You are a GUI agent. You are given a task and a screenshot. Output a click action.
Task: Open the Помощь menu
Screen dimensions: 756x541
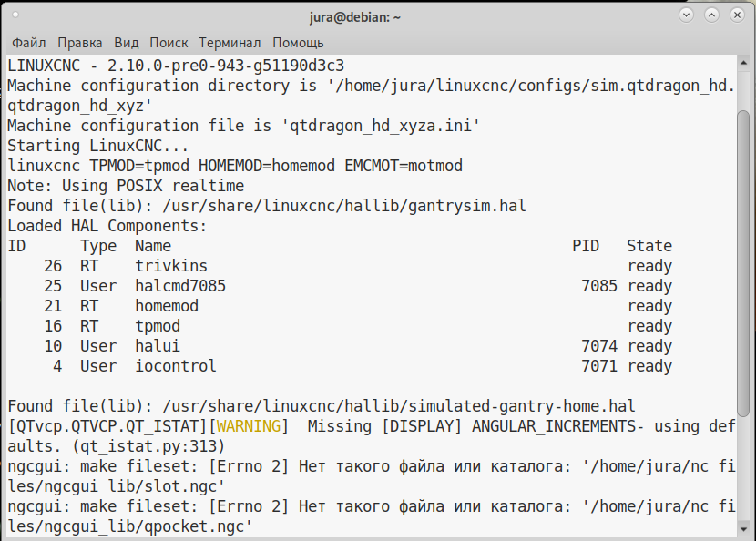298,43
